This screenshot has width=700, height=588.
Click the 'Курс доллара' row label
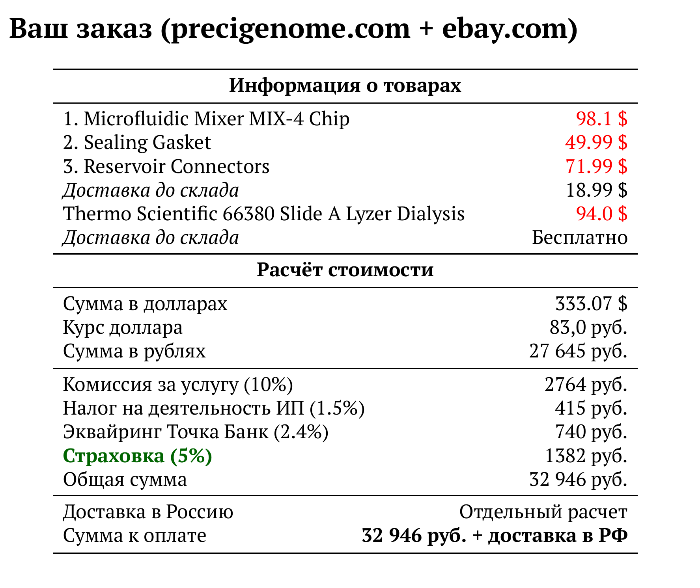[123, 327]
